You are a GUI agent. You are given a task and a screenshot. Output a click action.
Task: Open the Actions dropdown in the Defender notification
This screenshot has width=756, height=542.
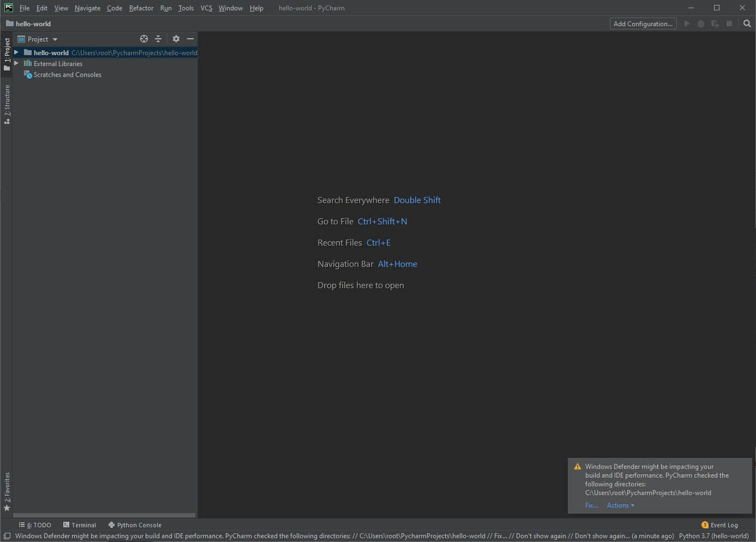[620, 505]
